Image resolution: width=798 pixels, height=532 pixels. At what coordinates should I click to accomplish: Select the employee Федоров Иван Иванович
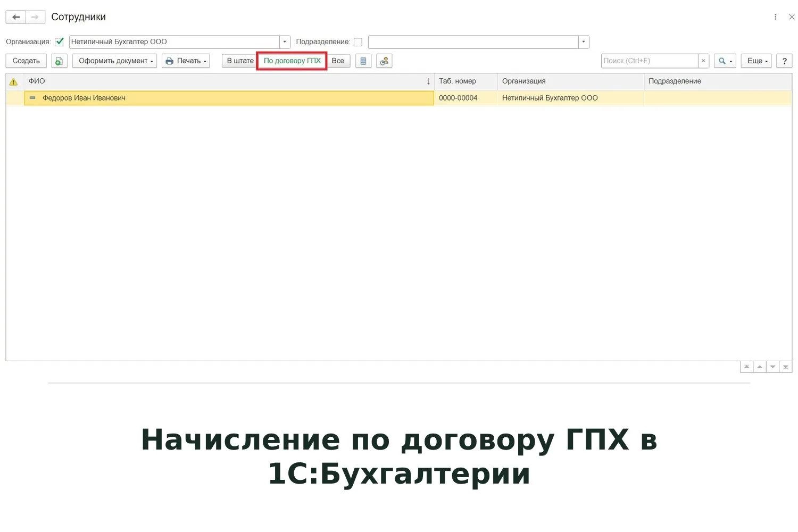(229, 98)
